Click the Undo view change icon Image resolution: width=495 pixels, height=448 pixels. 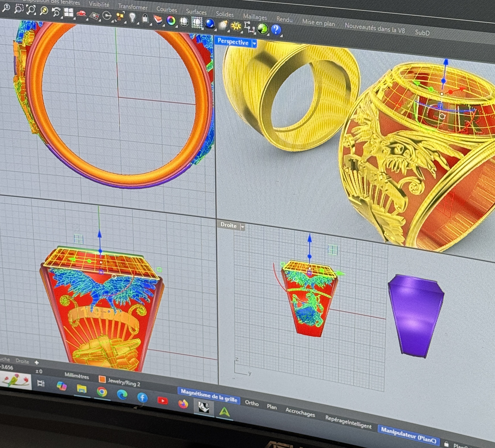click(x=56, y=12)
